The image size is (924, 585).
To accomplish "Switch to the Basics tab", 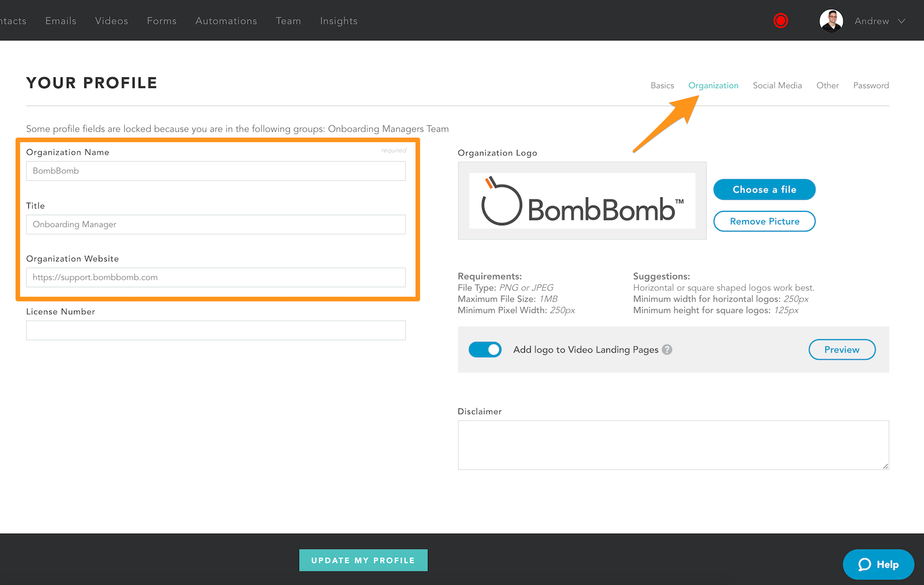I will [x=662, y=85].
